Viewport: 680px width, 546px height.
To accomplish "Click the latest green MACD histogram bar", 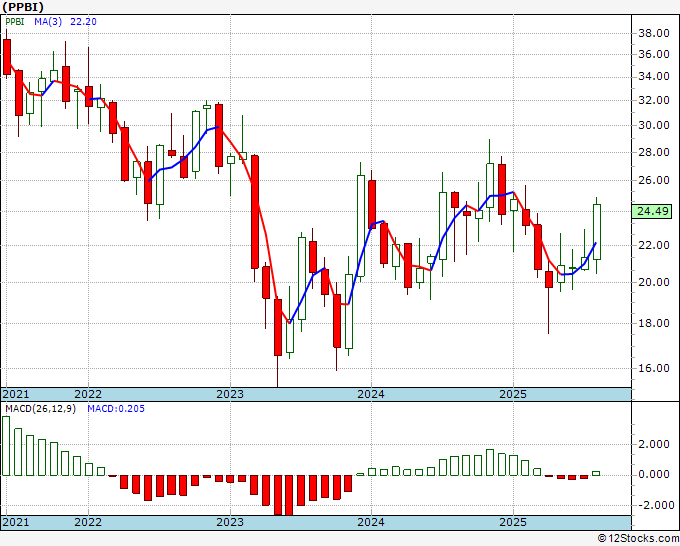I will 596,474.
